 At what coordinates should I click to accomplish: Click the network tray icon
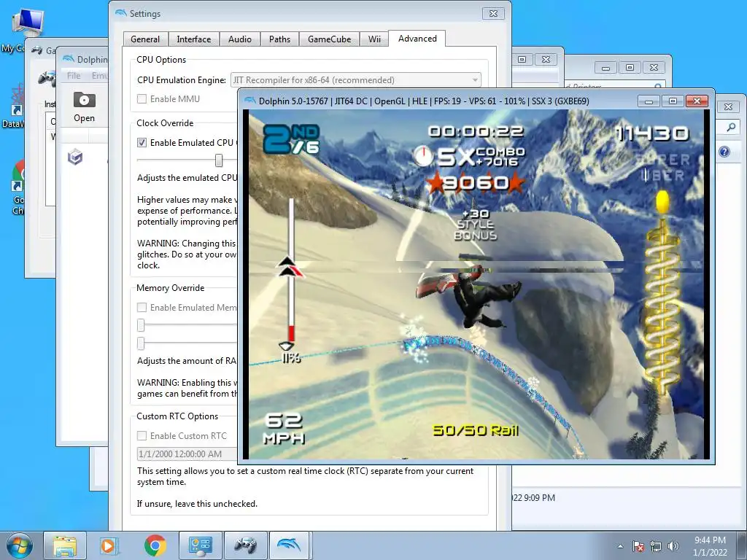[656, 546]
